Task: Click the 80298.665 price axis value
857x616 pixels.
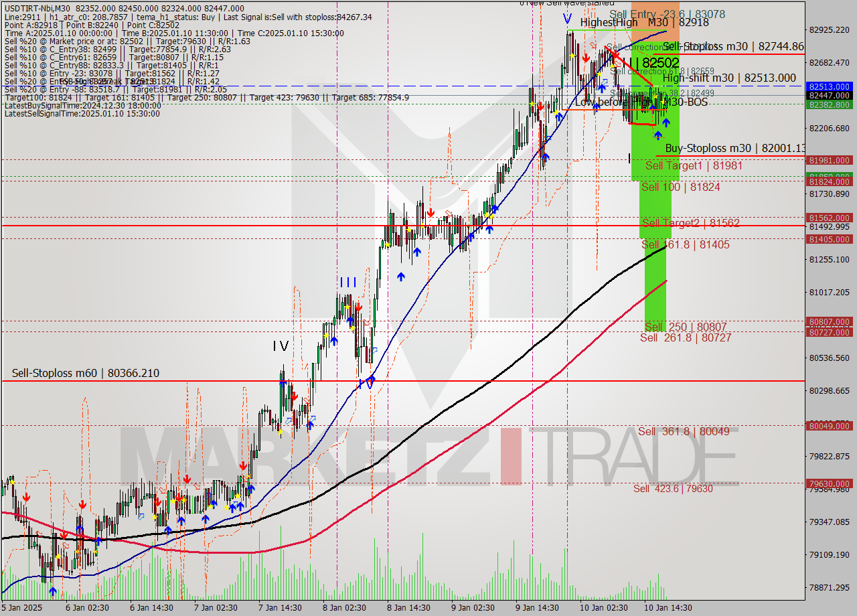Action: pos(829,390)
